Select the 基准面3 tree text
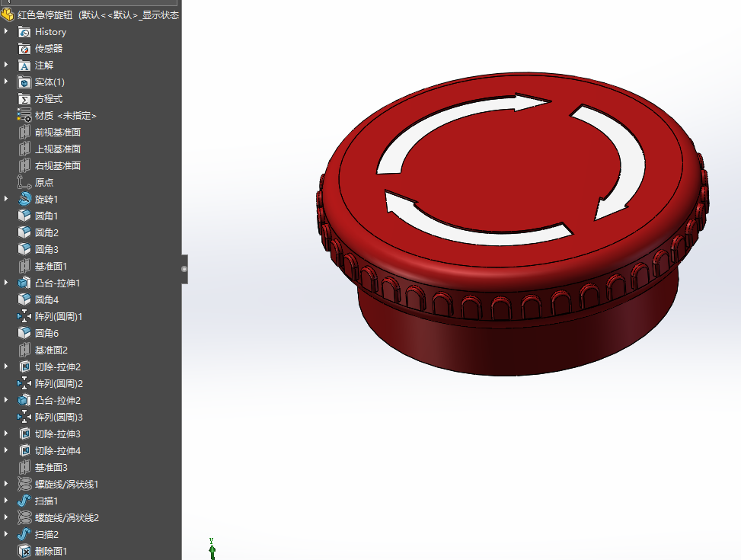Viewport: 741px width, 560px height. coord(51,467)
